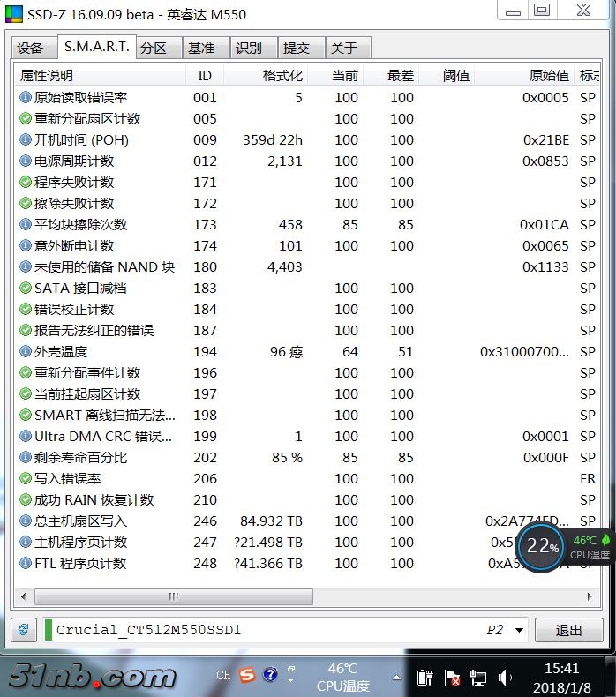Click the blue help question mark icon

click(270, 675)
